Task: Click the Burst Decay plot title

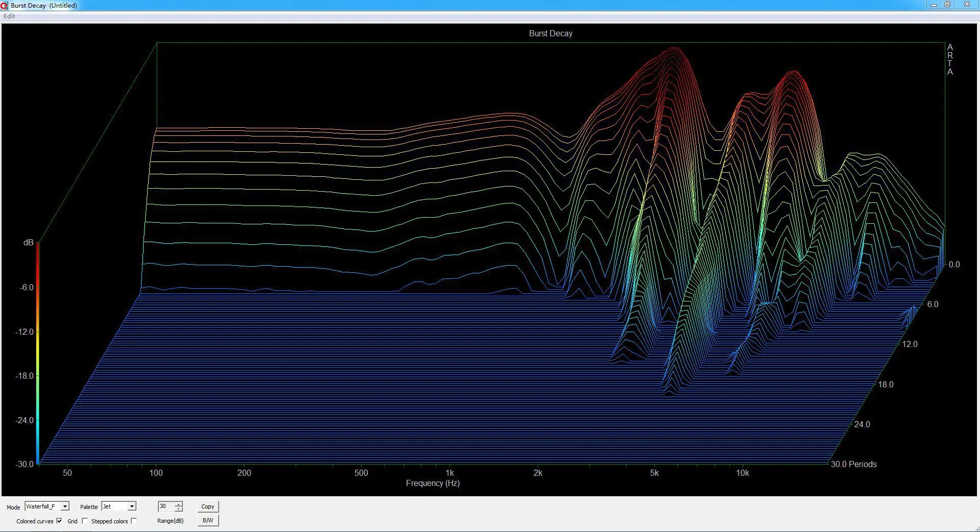Action: (x=550, y=33)
